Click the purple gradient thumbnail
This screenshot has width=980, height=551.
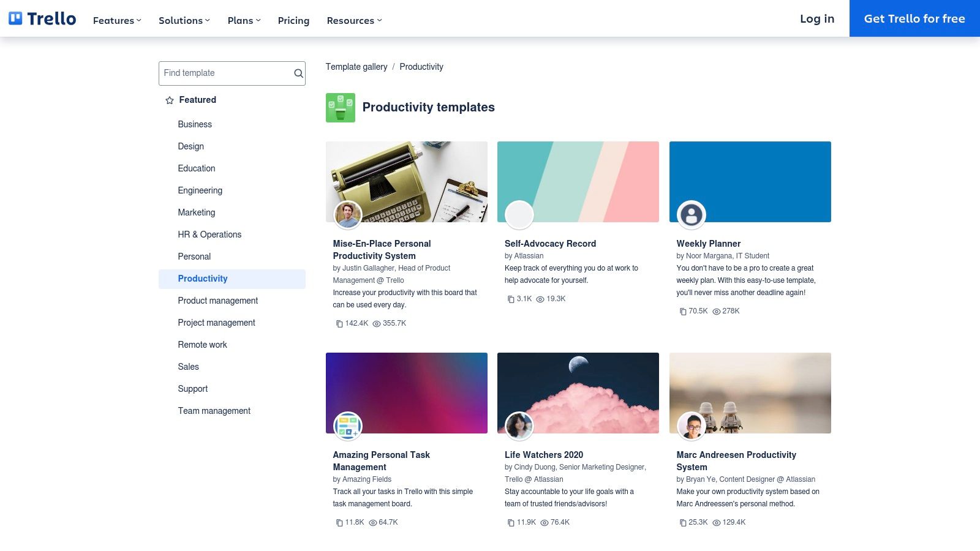coord(407,393)
